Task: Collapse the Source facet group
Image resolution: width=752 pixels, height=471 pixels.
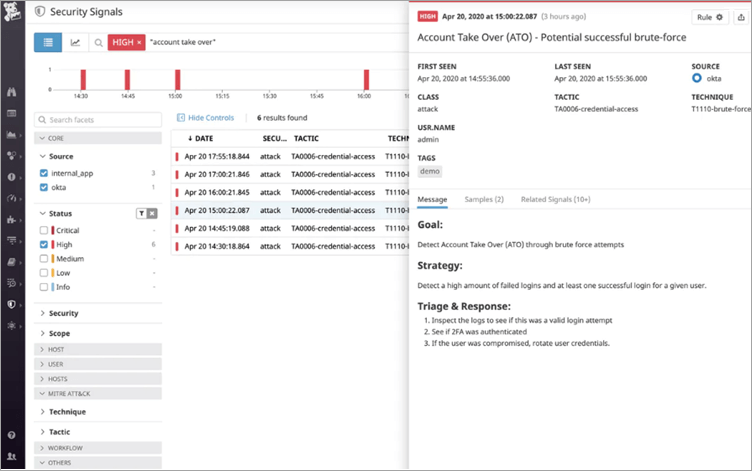Action: pyautogui.click(x=60, y=156)
